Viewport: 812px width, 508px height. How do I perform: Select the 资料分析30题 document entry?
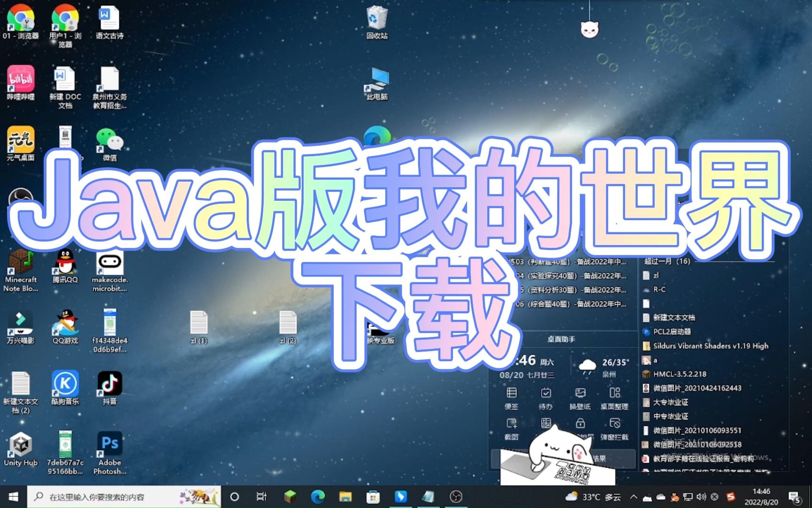(x=572, y=290)
